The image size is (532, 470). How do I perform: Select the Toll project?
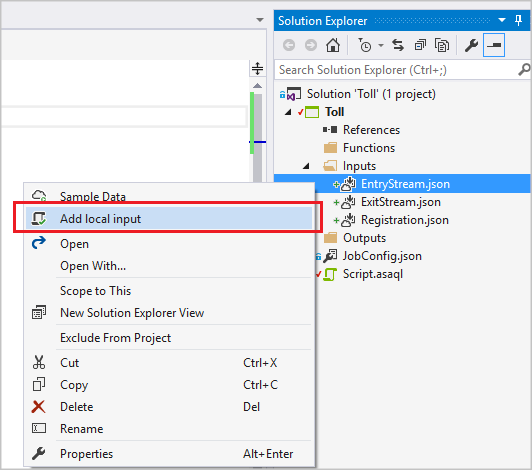point(335,112)
